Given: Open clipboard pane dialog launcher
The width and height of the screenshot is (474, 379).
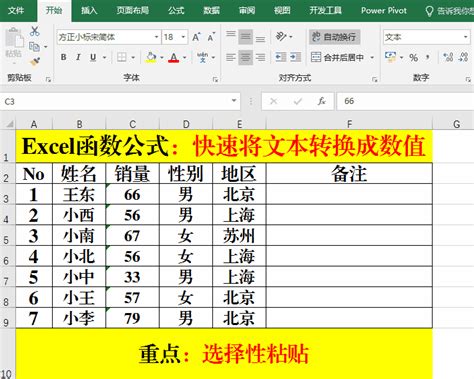Looking at the screenshot, I should (48, 79).
